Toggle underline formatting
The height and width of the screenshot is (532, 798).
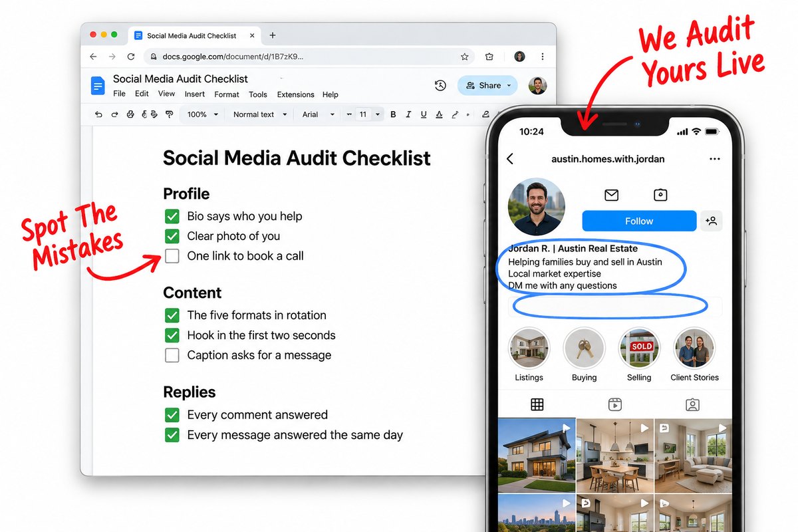[x=424, y=114]
